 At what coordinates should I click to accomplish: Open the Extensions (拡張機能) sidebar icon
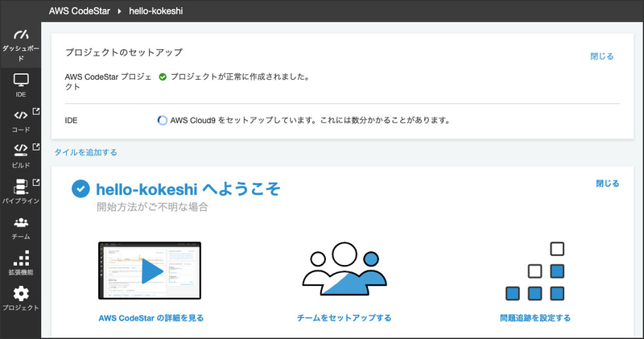(21, 258)
